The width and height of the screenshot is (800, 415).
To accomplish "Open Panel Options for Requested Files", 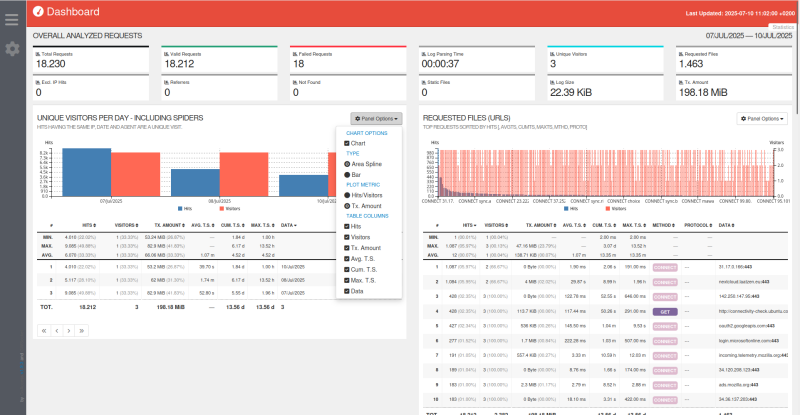I will (763, 118).
